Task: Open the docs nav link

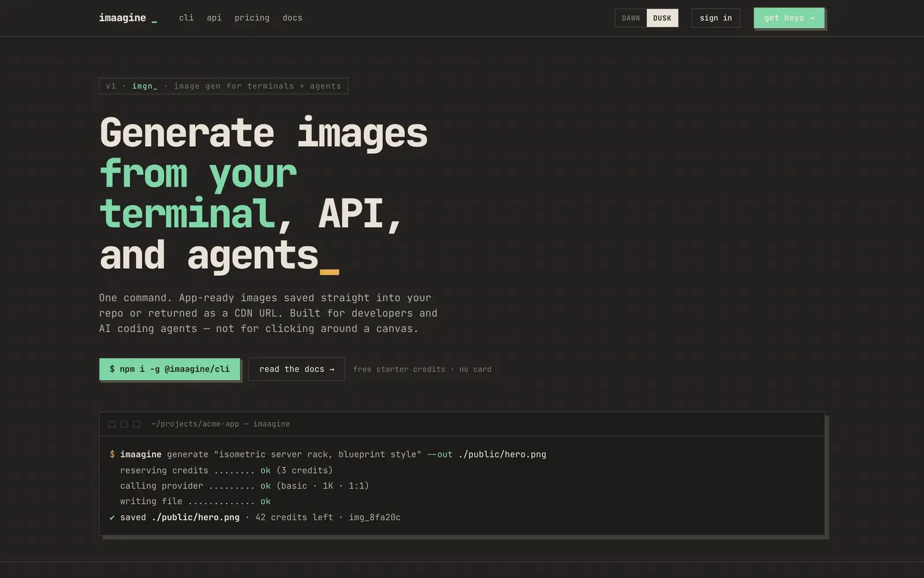Action: tap(292, 18)
